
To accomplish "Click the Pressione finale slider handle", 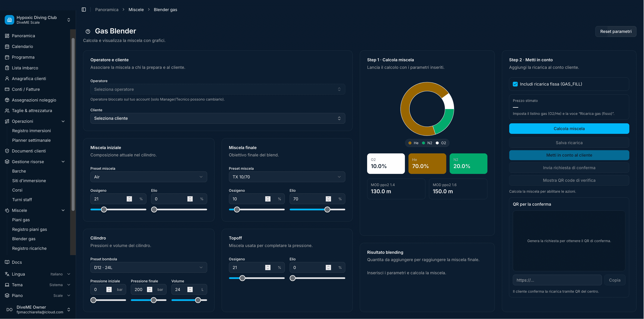I will (x=154, y=300).
